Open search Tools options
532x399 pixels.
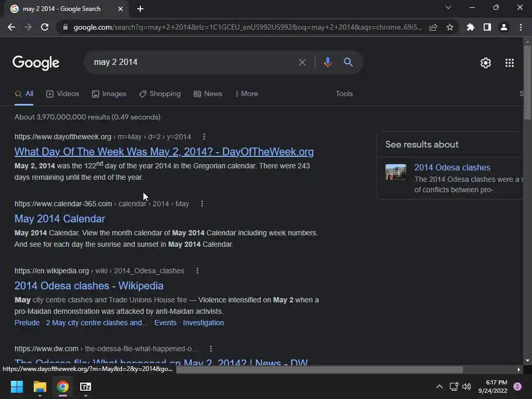pos(344,94)
